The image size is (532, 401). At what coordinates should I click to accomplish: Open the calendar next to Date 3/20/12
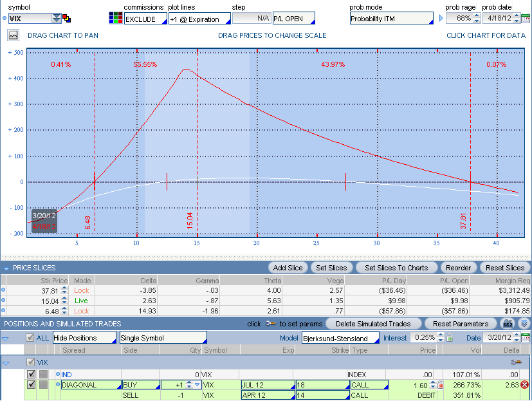525,338
